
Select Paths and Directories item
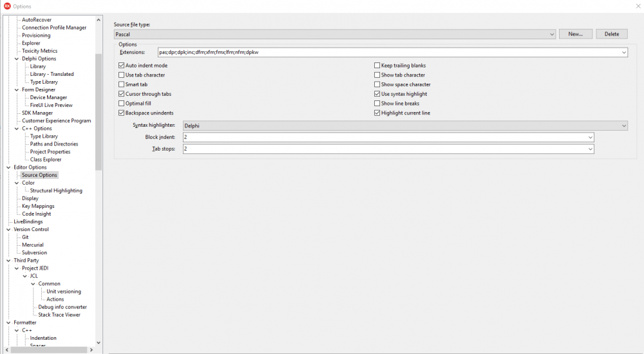(x=54, y=144)
